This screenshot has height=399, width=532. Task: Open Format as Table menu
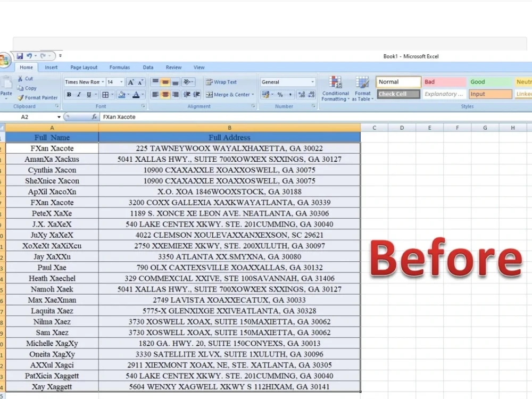[362, 89]
